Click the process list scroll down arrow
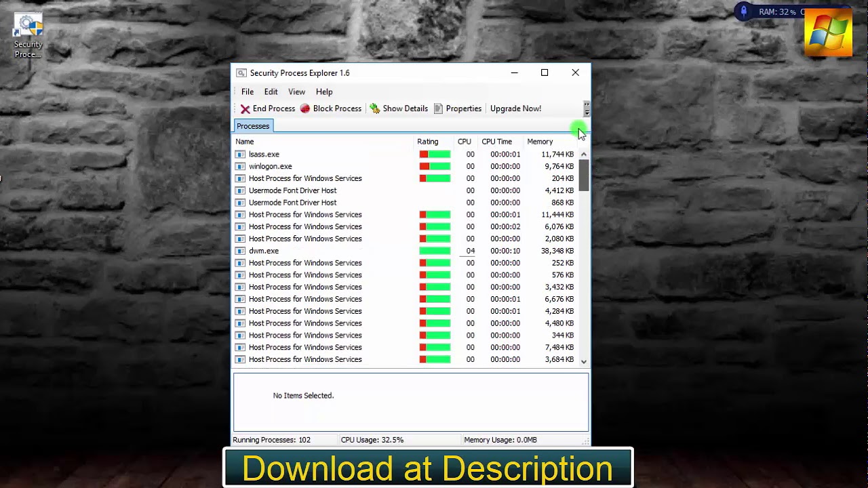The height and width of the screenshot is (488, 868). coord(583,361)
